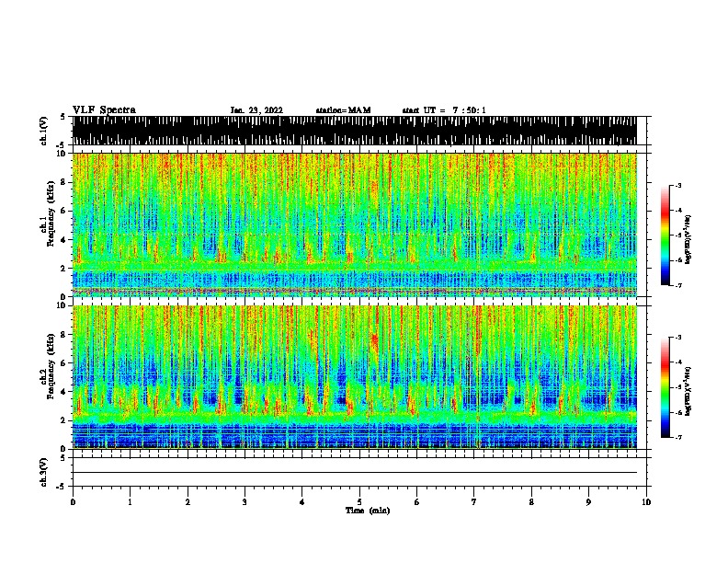This screenshot has height=563, width=728.
Task: Click the "-7" label on ch.1 color bar
Action: (678, 285)
